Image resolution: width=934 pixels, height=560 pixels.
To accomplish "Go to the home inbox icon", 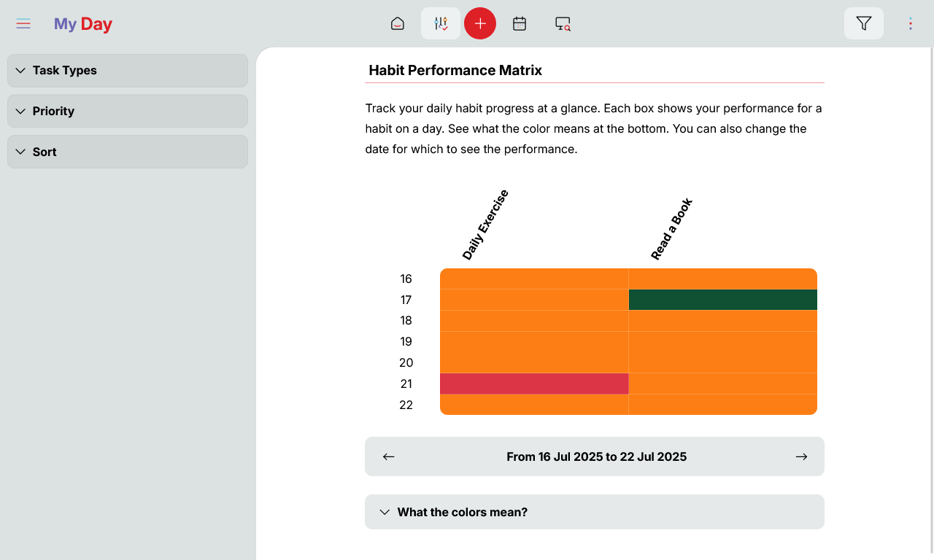I will pos(397,24).
